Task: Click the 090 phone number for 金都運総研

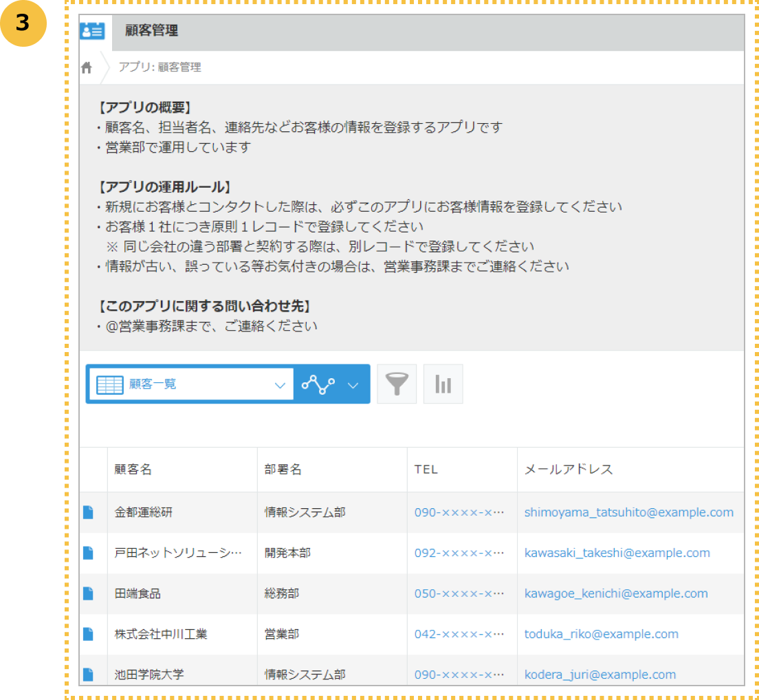Action: pos(457,512)
